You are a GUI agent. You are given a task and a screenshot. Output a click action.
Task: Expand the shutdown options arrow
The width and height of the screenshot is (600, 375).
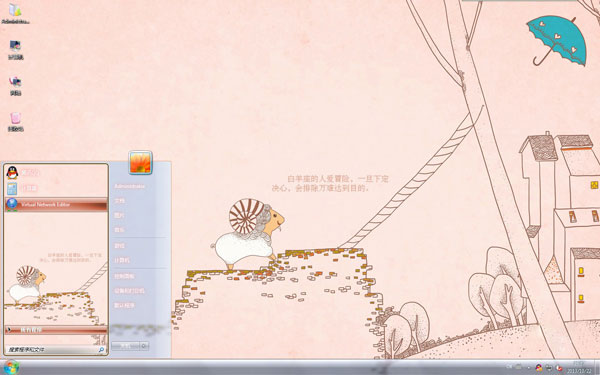144,346
